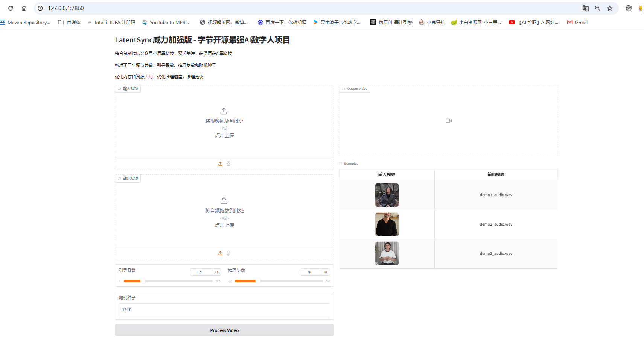Select the demo3 example video thumbnail
The height and width of the screenshot is (362, 644).
[x=387, y=253]
